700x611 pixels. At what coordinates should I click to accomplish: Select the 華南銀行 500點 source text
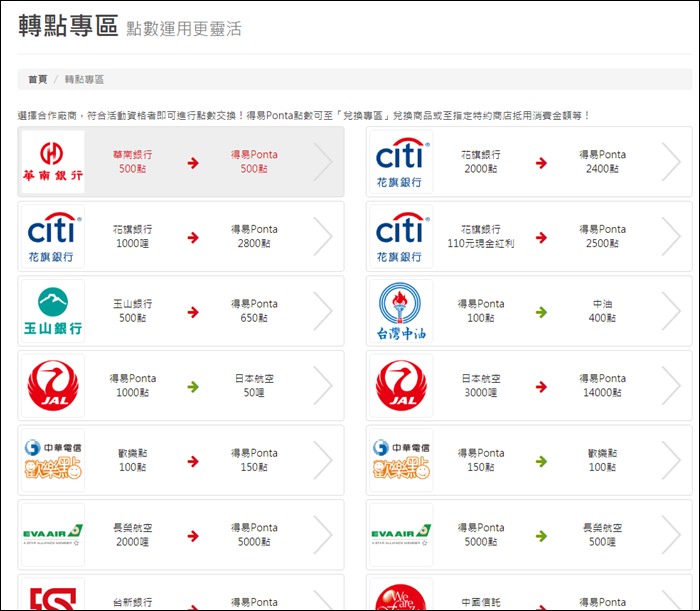click(133, 162)
